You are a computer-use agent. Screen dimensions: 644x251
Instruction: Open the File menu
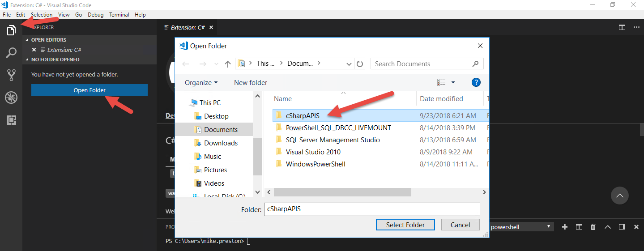tap(7, 15)
